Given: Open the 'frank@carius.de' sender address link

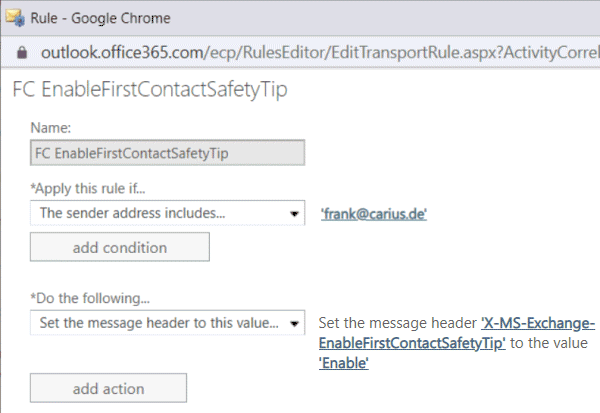Looking at the screenshot, I should point(373,214).
